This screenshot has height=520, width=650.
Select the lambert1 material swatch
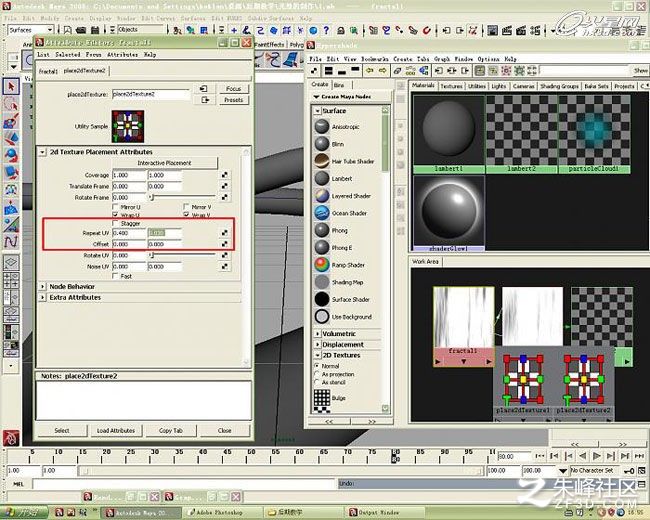pos(449,134)
